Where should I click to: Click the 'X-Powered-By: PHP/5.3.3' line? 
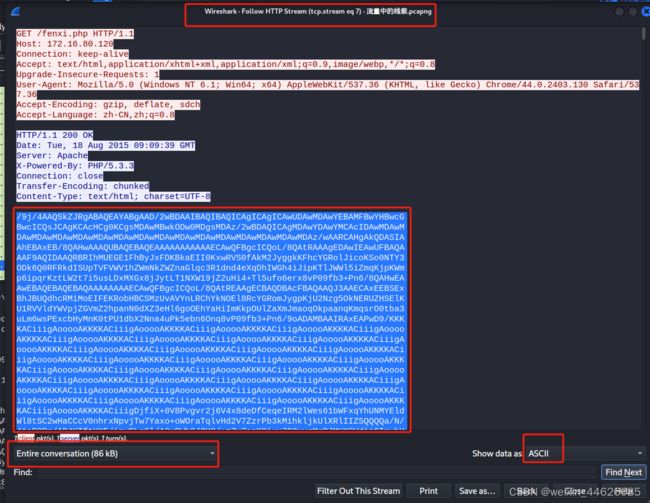click(x=75, y=166)
